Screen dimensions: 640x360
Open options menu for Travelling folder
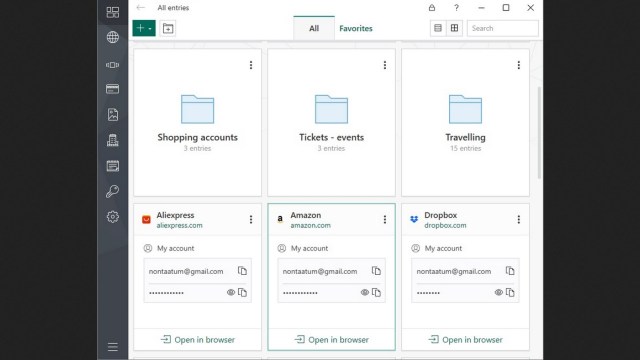[x=519, y=65]
